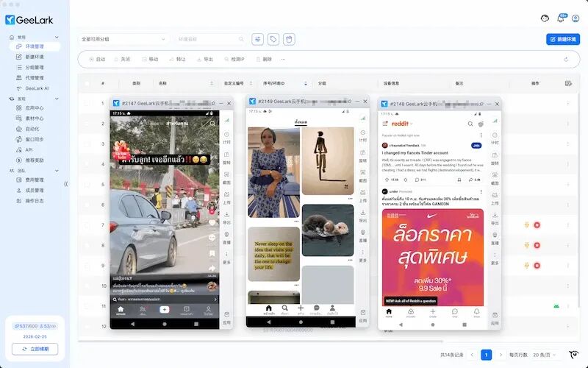Click the blue 新建环境 button

click(563, 39)
